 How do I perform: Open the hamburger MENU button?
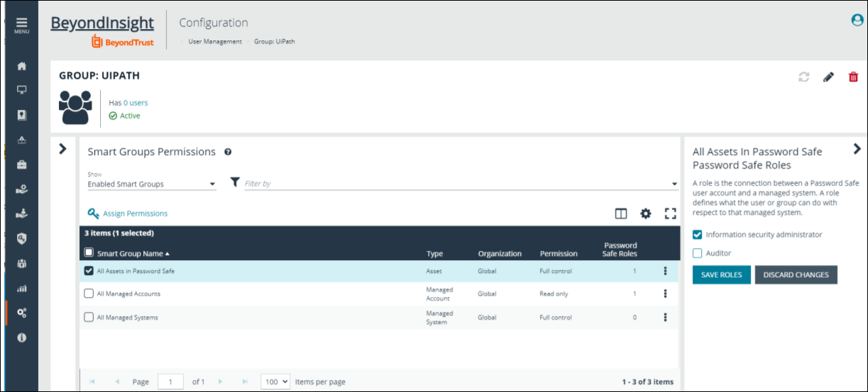coord(21,26)
